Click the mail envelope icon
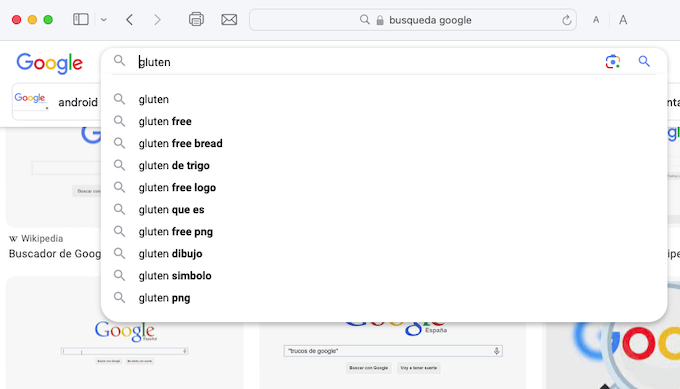Screen dimensions: 680x389 click(x=229, y=20)
